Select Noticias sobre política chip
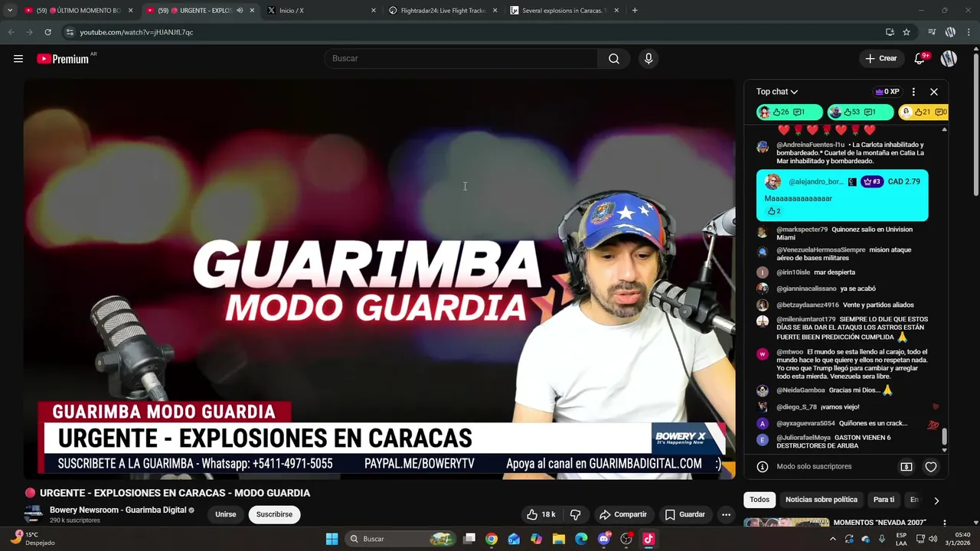 (822, 500)
